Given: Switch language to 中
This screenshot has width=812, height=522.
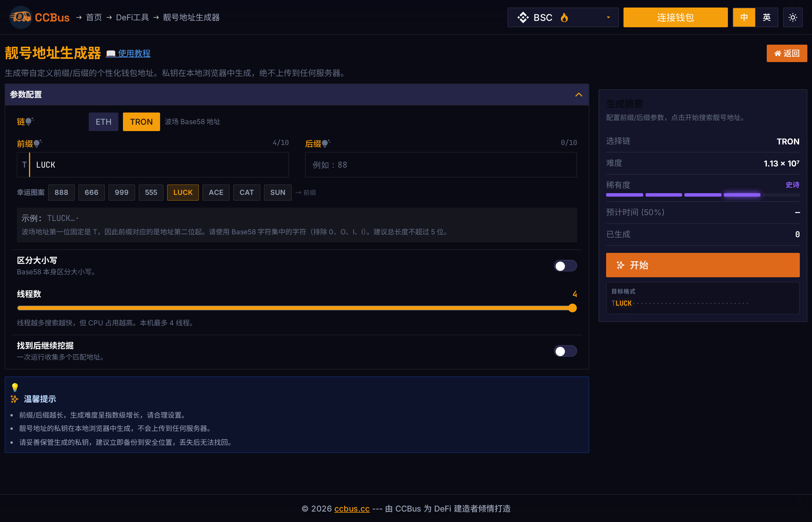Looking at the screenshot, I should [744, 17].
